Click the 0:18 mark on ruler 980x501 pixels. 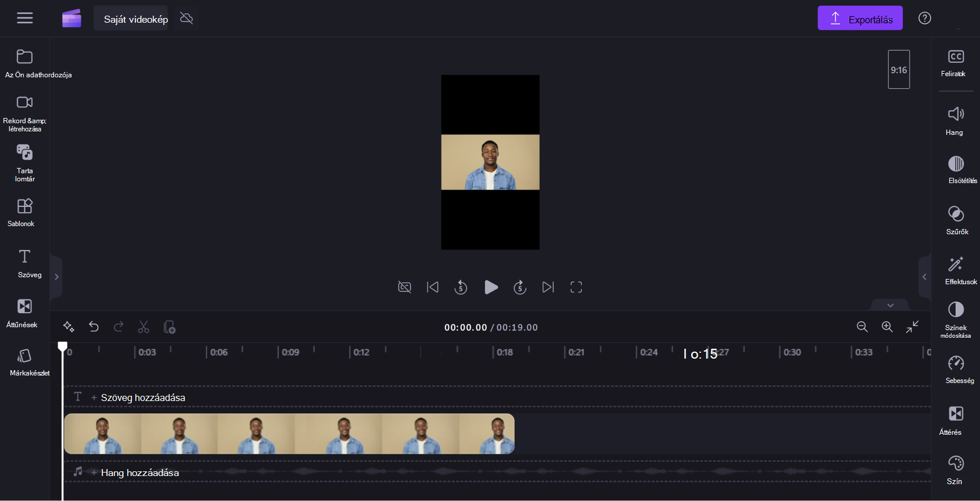click(x=505, y=352)
